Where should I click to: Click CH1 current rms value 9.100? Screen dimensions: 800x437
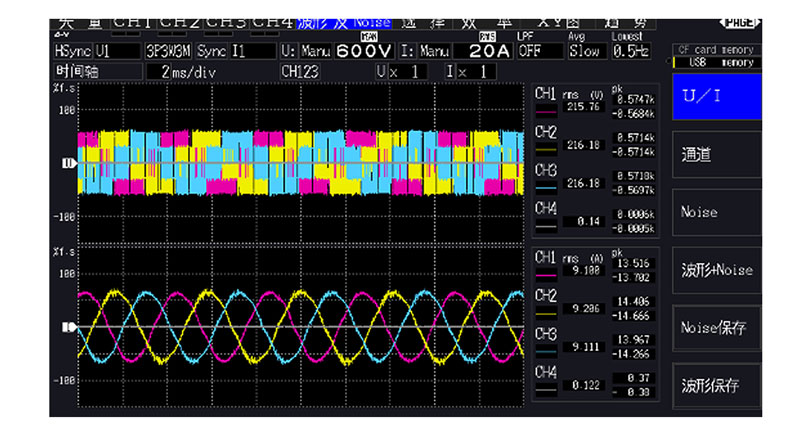coord(584,270)
